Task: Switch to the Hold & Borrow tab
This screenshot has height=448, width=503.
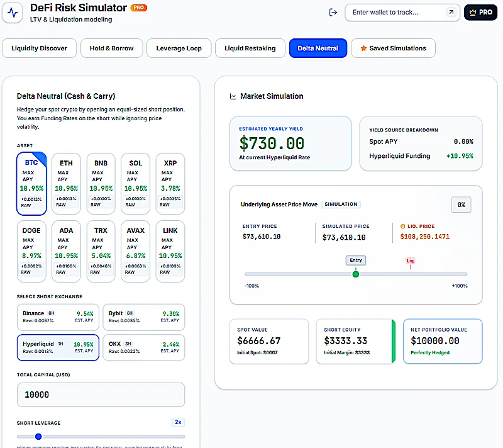Action: click(x=111, y=48)
